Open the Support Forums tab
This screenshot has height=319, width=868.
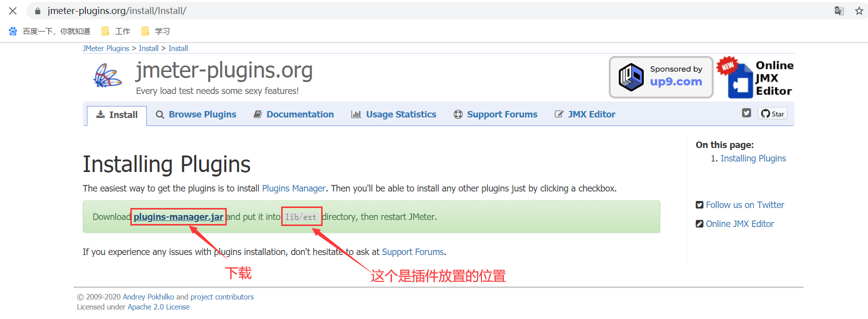495,114
